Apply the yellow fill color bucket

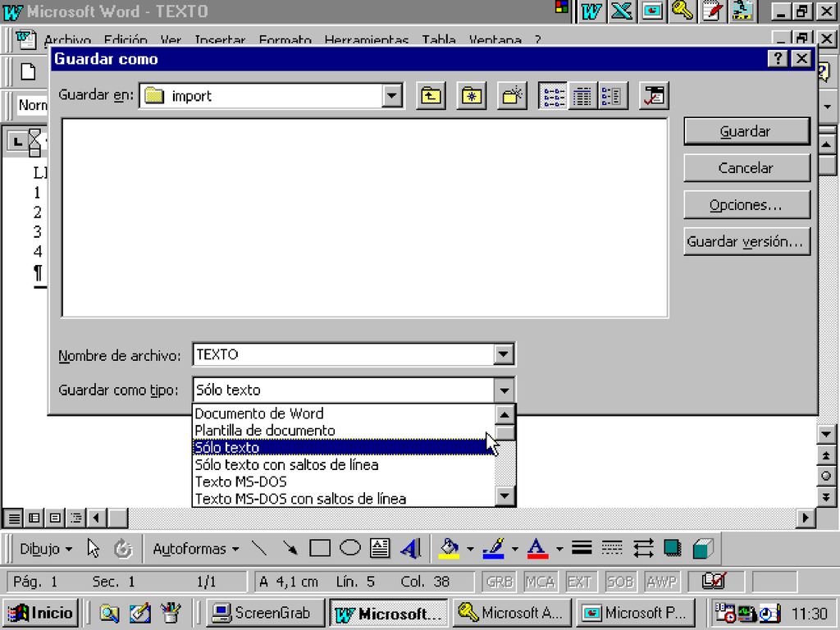(x=449, y=549)
